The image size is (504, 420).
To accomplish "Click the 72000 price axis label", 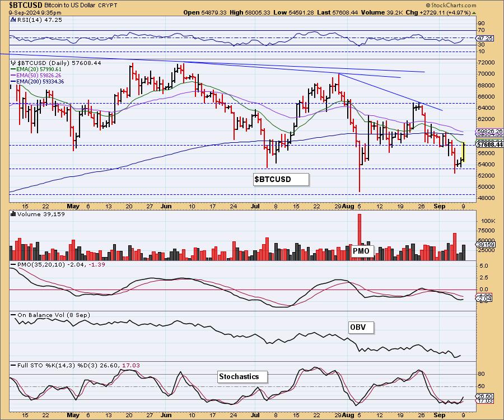I will tap(487, 63).
